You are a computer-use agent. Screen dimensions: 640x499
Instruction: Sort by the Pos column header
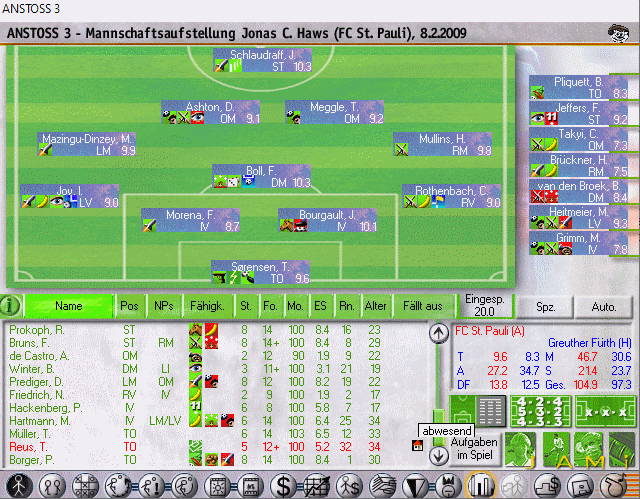(129, 306)
